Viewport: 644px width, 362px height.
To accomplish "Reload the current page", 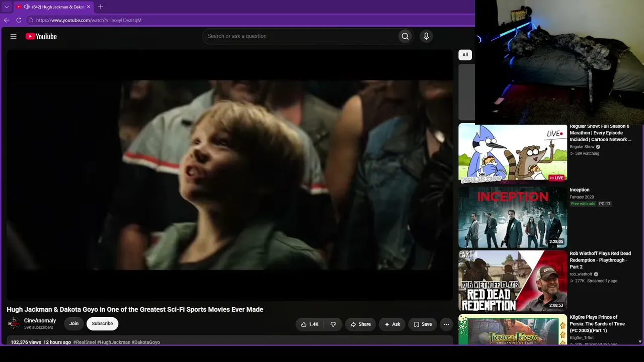I will (19, 20).
